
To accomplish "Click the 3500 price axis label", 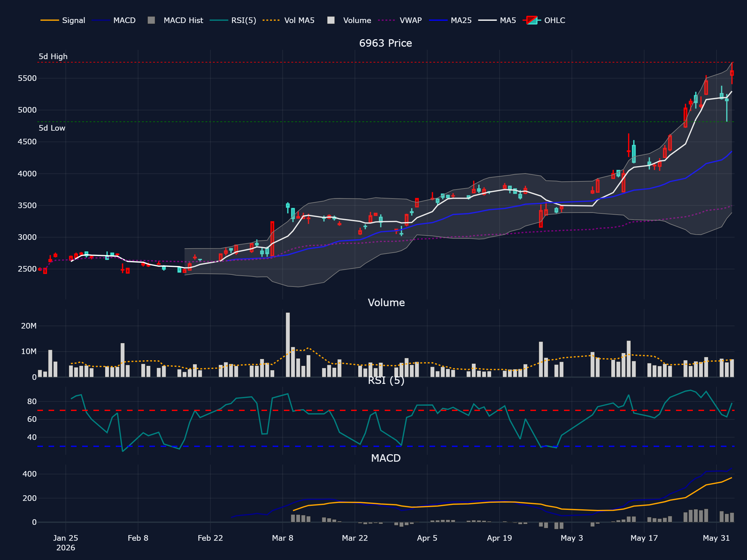I will coord(27,206).
